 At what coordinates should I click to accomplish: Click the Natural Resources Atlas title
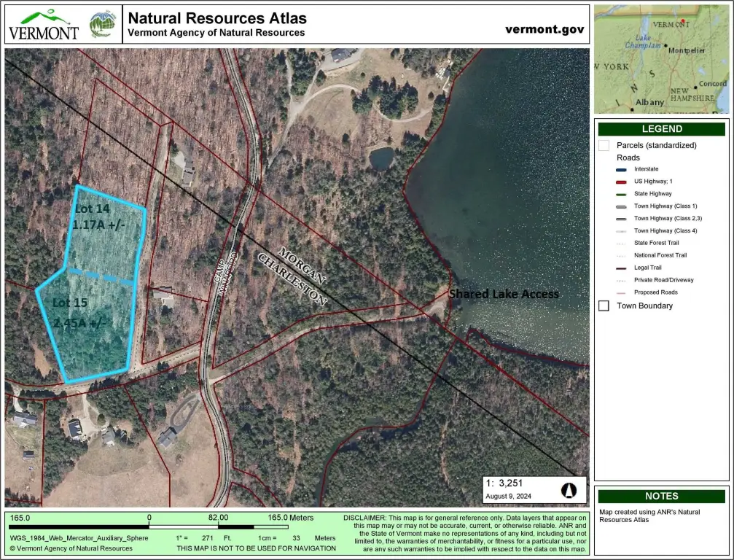click(217, 18)
